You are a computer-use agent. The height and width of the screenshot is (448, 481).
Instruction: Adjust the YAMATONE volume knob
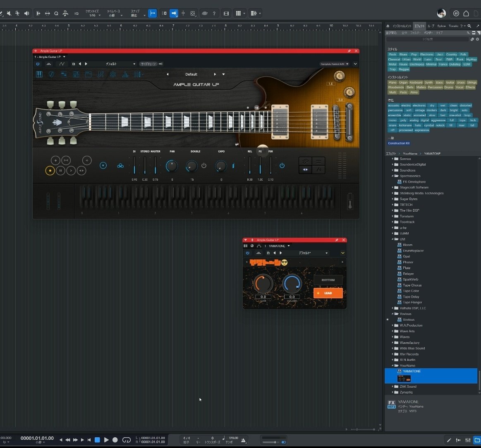tap(292, 284)
